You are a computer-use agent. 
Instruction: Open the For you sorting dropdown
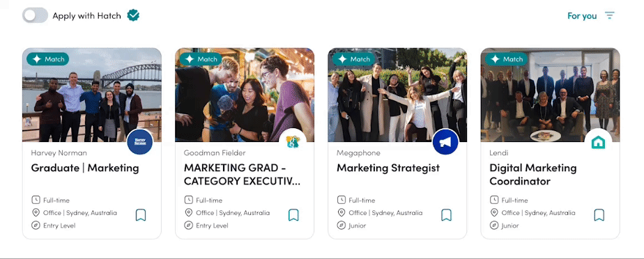tap(581, 16)
